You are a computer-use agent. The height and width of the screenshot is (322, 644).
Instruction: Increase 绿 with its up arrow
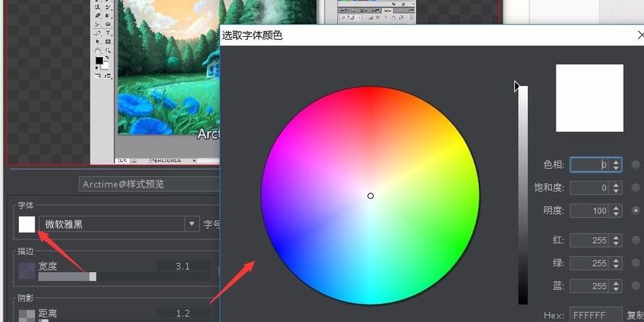(x=616, y=260)
